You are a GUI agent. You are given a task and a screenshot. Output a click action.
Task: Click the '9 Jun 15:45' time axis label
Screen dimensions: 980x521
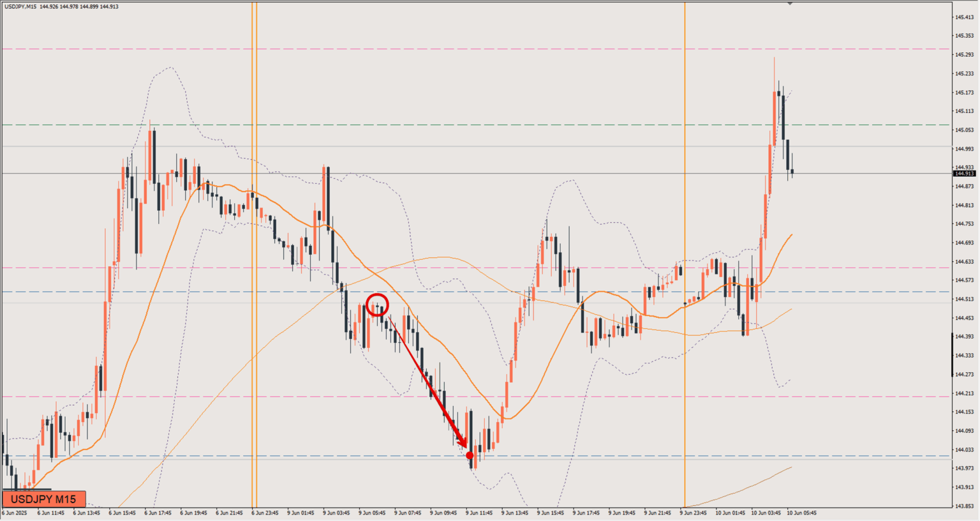click(551, 513)
